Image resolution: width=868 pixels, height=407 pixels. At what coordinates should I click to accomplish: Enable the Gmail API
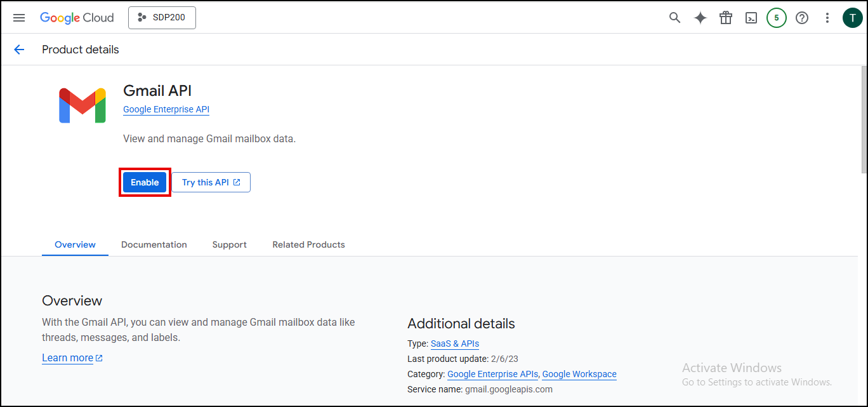point(145,182)
